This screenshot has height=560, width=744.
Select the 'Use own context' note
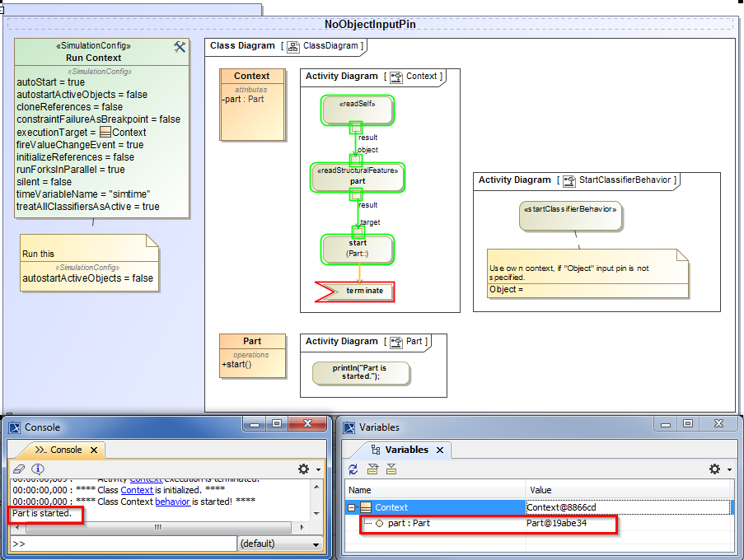(x=588, y=273)
